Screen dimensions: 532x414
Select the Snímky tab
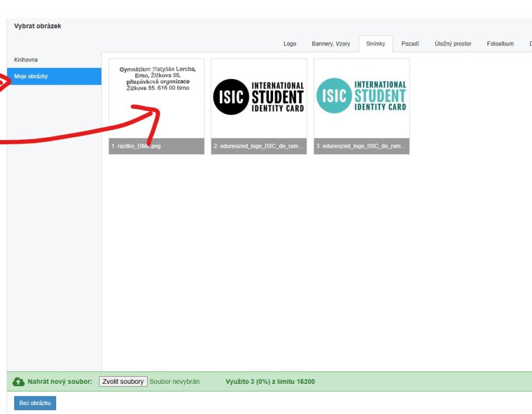click(x=375, y=44)
